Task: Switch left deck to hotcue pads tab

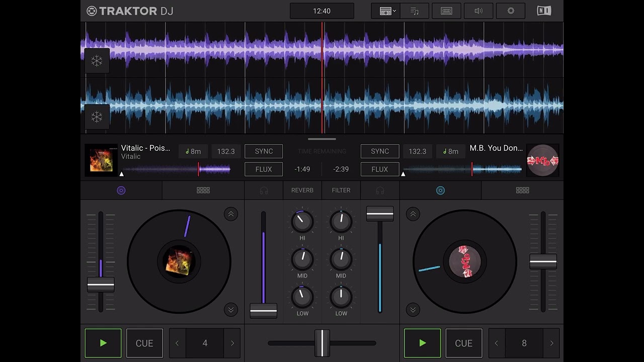Action: [203, 191]
